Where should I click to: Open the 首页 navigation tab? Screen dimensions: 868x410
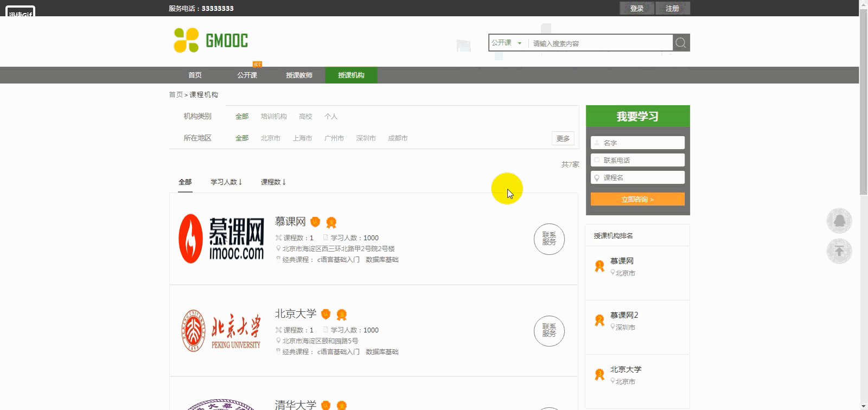[195, 75]
